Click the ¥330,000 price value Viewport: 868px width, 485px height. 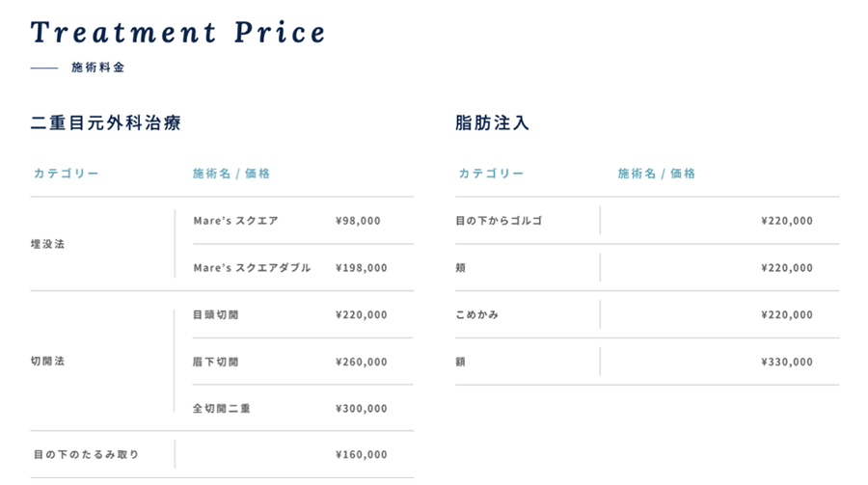787,362
